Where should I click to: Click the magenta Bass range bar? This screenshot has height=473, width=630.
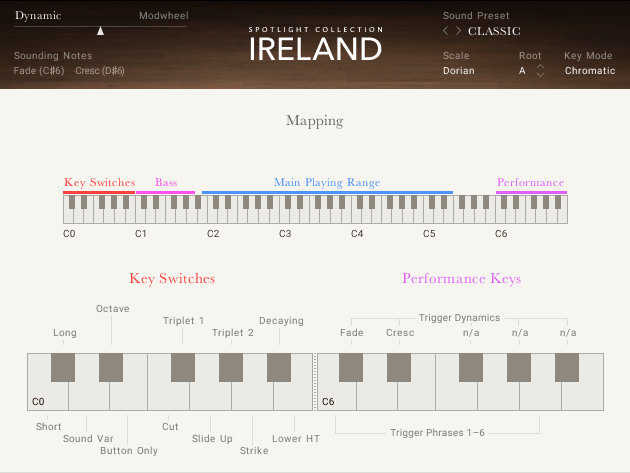pos(166,192)
